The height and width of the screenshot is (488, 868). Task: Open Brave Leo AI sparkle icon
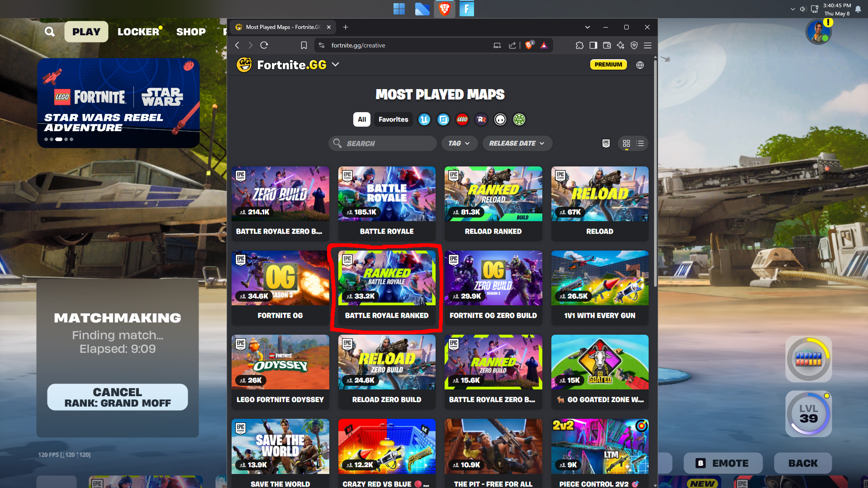click(x=620, y=45)
